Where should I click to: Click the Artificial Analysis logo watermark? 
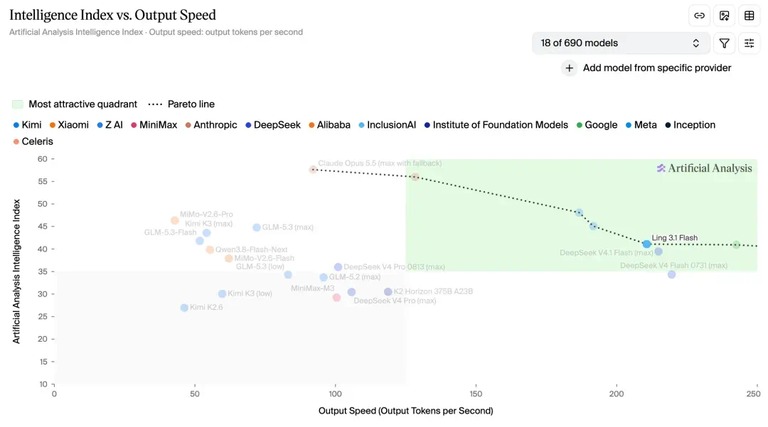coord(704,168)
